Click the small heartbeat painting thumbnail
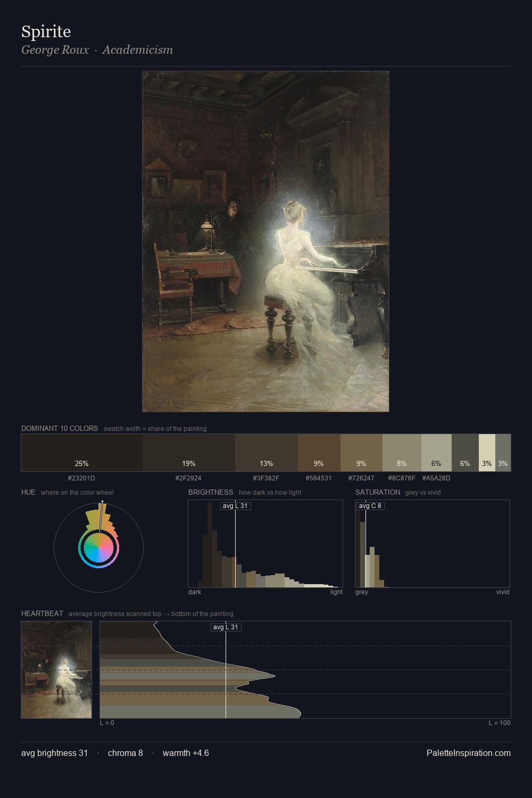Screen dimensions: 532x798 56,670
